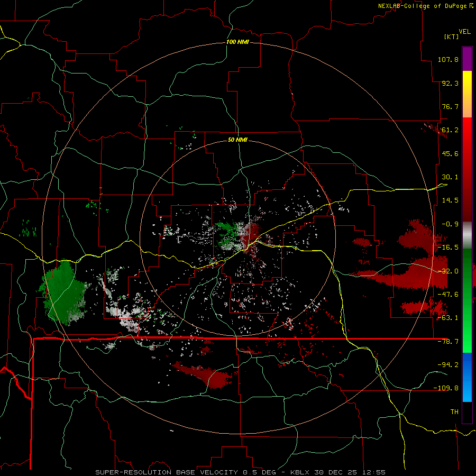Image resolution: width=476 pixels, height=476 pixels.
Task: Click the -109.8 velocity scale value
Action: coord(446,388)
